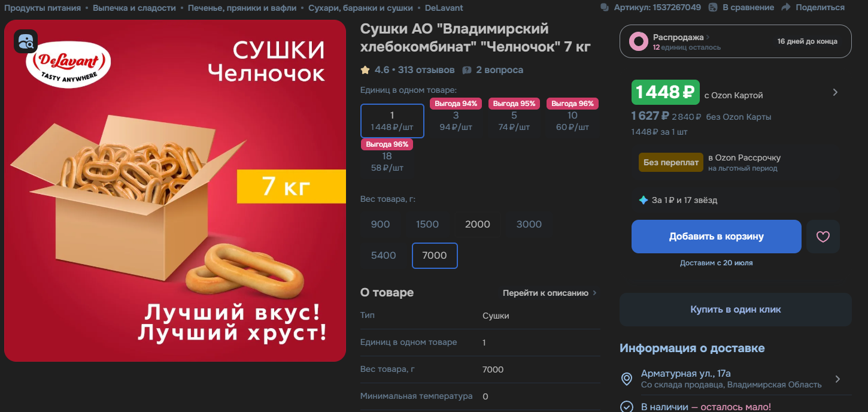This screenshot has width=868, height=412.
Task: Add product to favorites with heart icon
Action: (x=823, y=237)
